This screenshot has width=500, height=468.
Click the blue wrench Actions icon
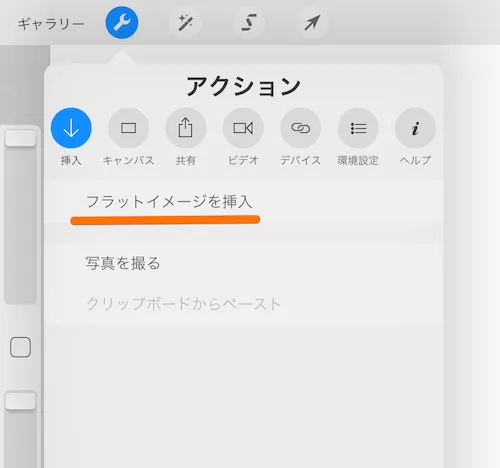pos(122,23)
